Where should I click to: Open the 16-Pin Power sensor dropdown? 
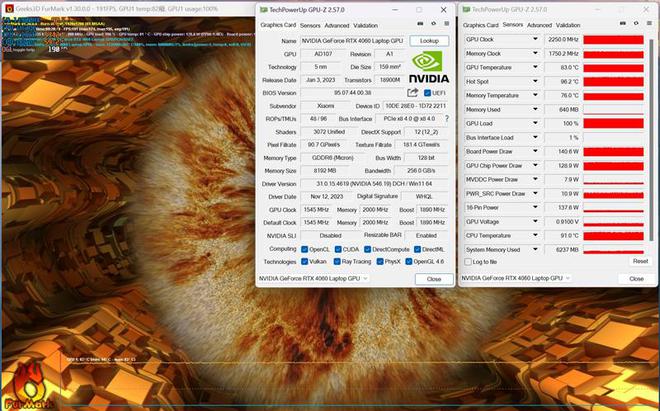click(535, 208)
